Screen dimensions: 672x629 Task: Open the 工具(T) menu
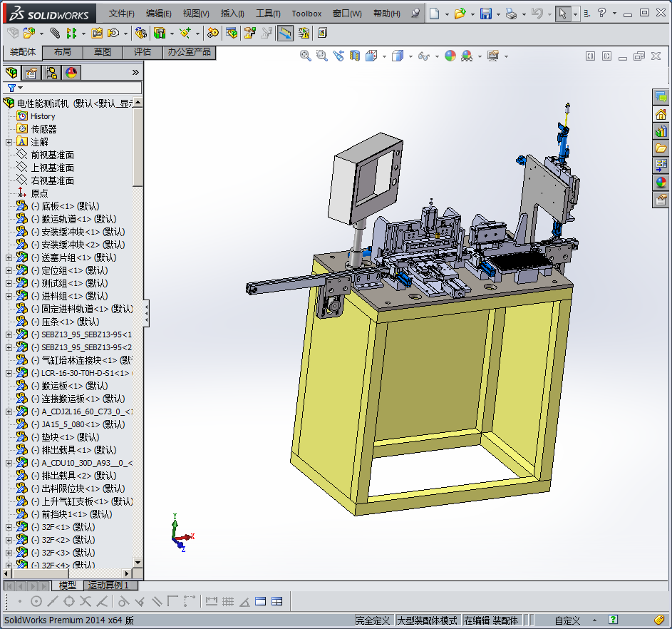pyautogui.click(x=267, y=14)
